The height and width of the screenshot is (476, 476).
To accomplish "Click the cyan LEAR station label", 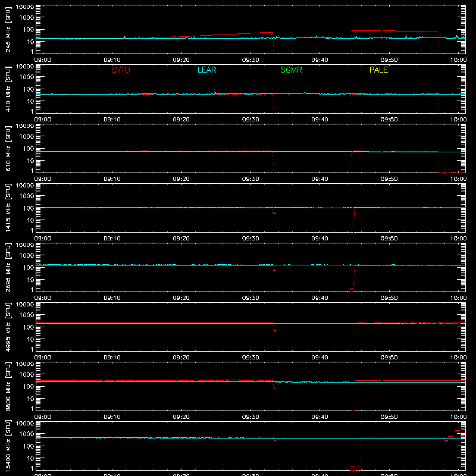I will tap(206, 70).
